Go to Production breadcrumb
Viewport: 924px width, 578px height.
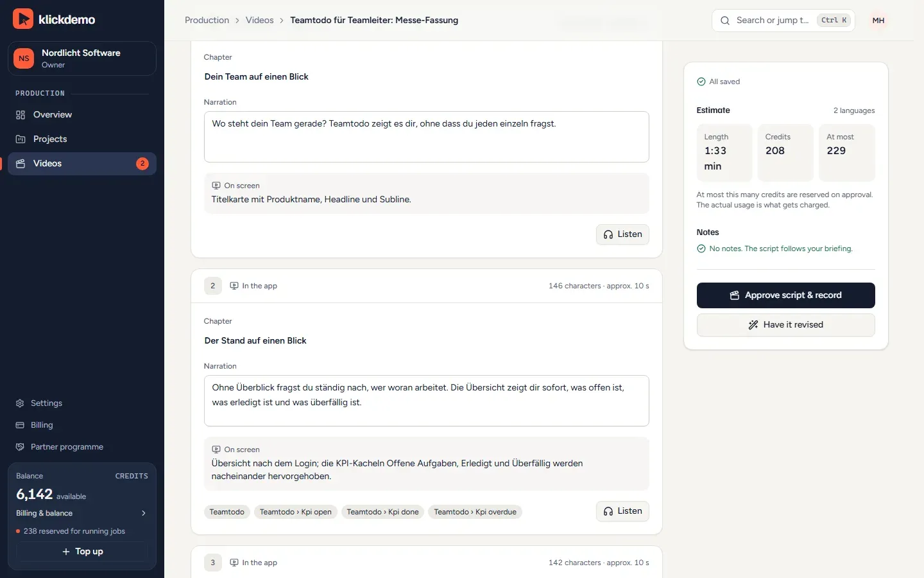207,20
